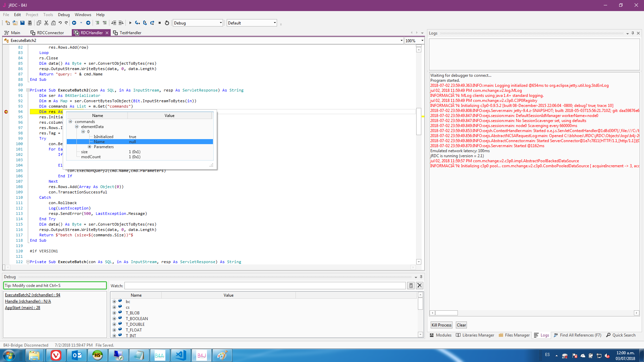Screen dimensions: 644x362
Task: Toggle breakpoint marker on line 94
Action: pos(6,112)
